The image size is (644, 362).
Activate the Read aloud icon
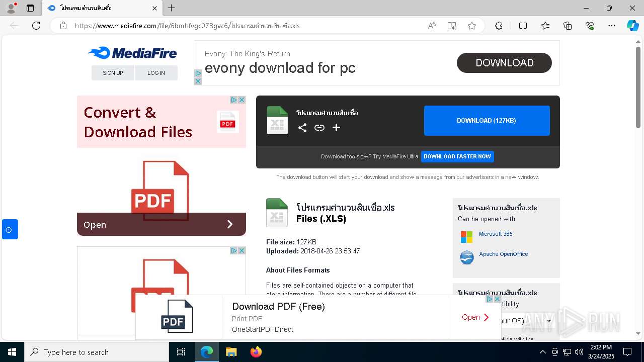click(x=432, y=26)
